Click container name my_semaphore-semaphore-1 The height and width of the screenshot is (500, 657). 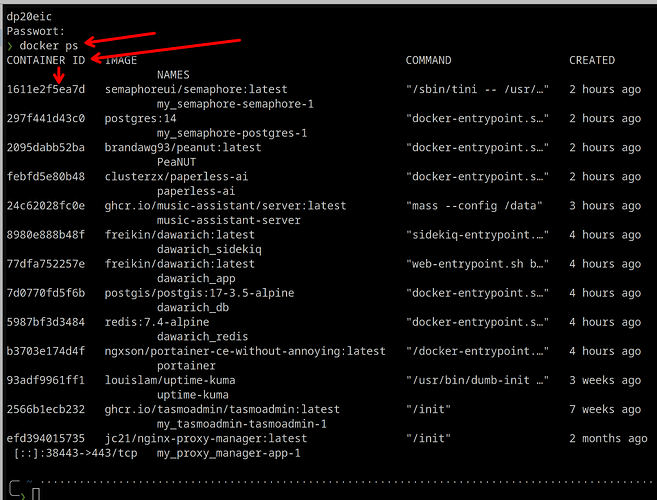pos(235,104)
